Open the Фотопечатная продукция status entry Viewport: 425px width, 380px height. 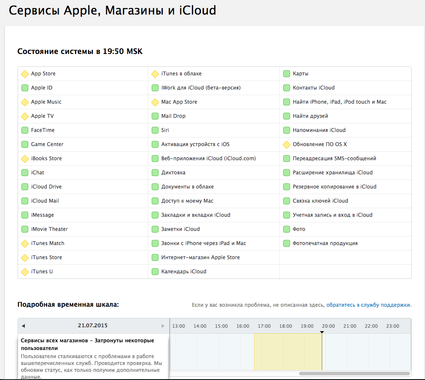pos(345,243)
